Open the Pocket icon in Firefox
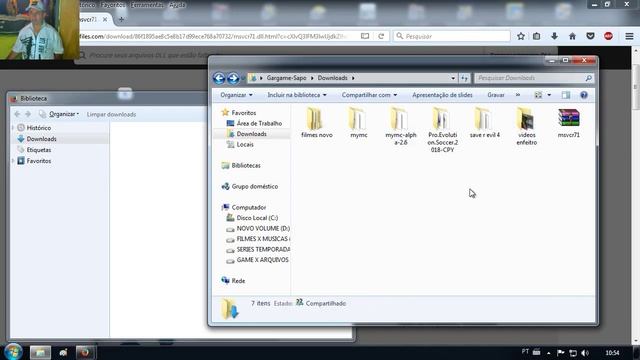Screen dimensions: 640x360 coord(590,36)
